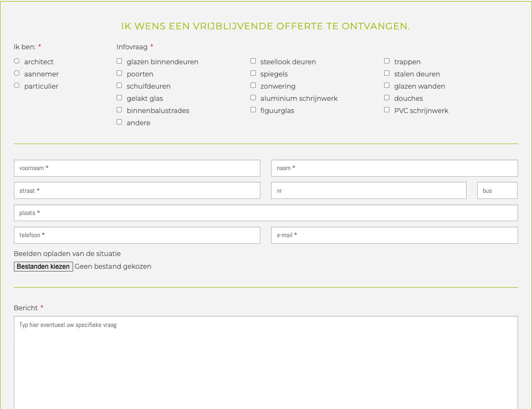Tick the 'PVC schrijnwerk' checkbox

pos(387,109)
